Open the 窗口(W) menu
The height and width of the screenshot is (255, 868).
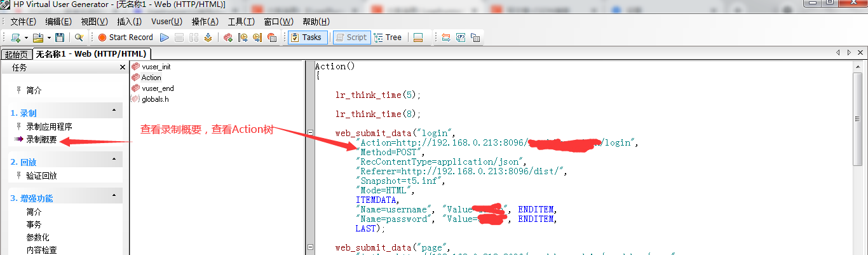click(278, 22)
